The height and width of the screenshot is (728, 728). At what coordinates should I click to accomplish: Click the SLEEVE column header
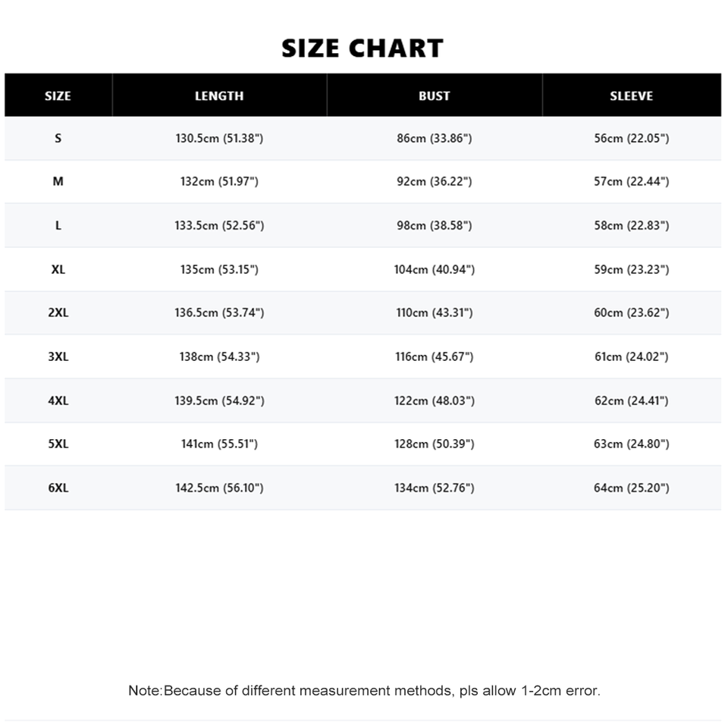(632, 96)
